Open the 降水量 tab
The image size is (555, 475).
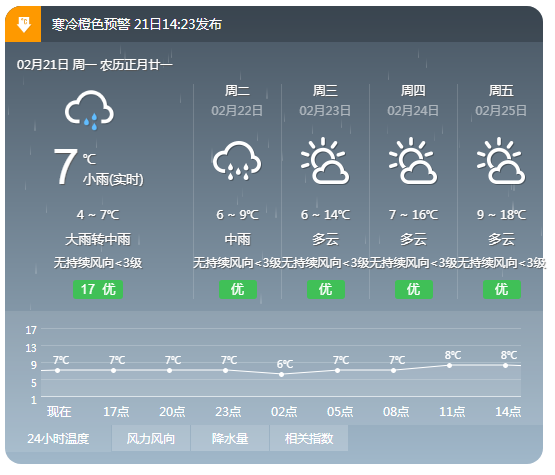tap(230, 439)
